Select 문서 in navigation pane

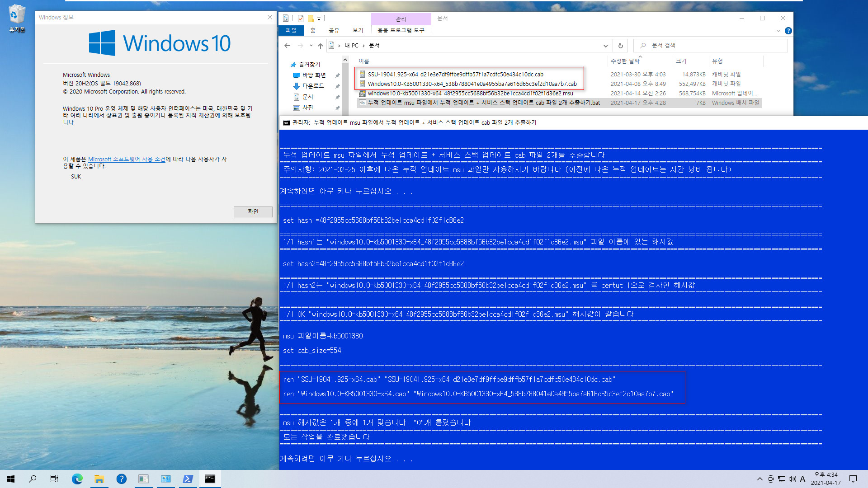[x=307, y=97]
